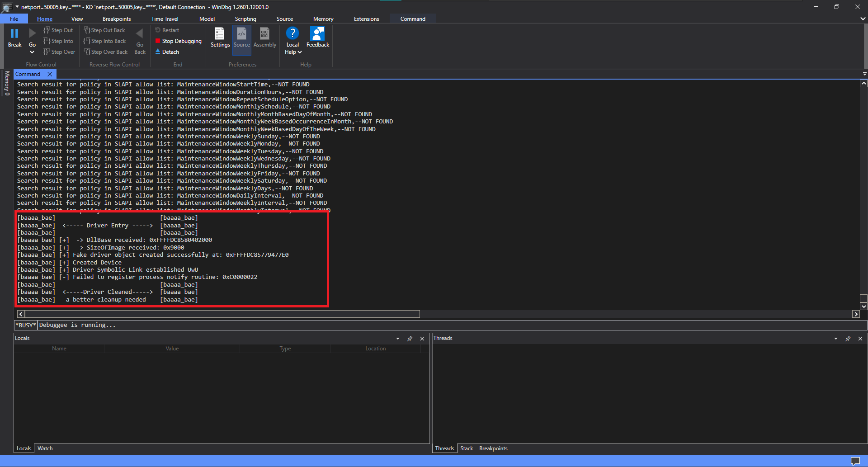Open feedback chat icon in status bar
The width and height of the screenshot is (868, 467).
click(855, 461)
